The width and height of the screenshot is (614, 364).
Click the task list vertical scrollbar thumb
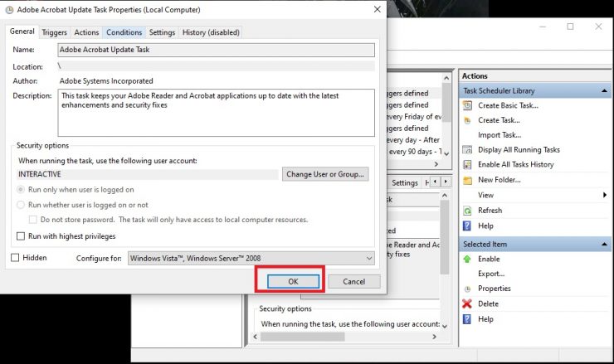click(x=446, y=104)
